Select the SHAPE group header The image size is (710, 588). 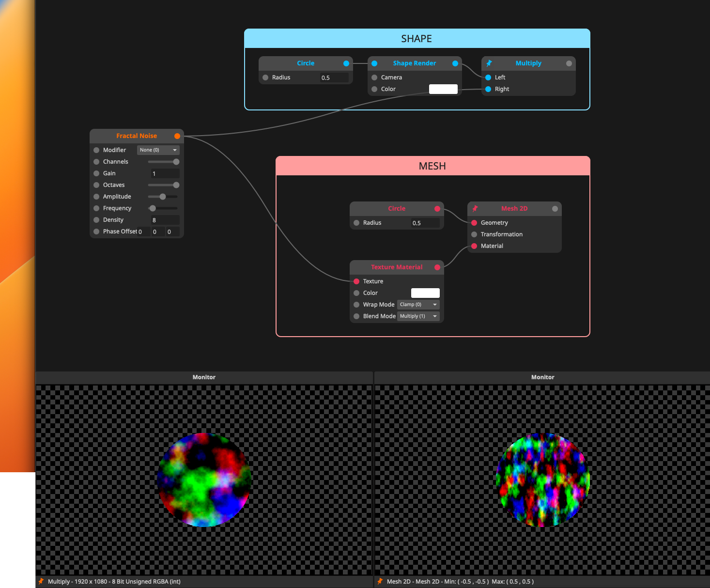pyautogui.click(x=417, y=39)
